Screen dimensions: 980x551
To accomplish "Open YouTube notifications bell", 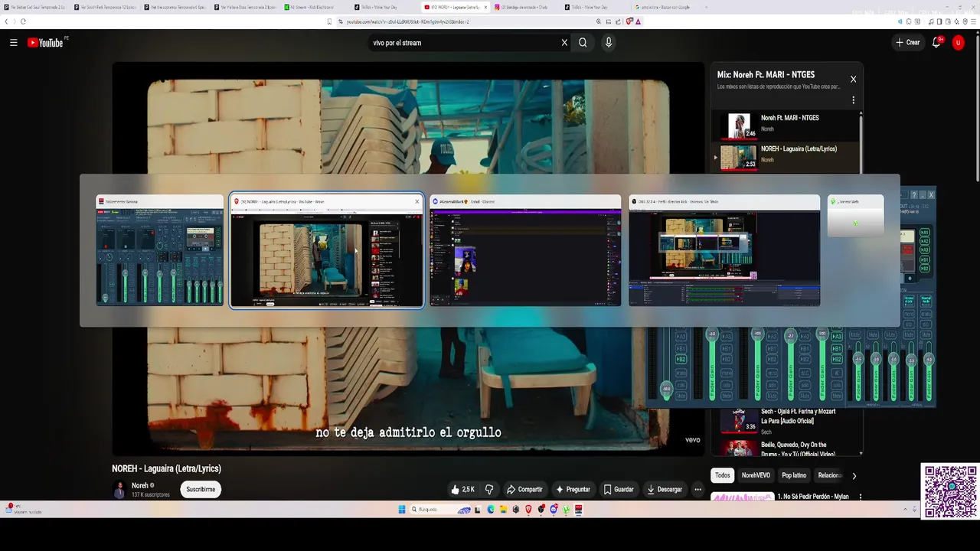I will pyautogui.click(x=936, y=43).
